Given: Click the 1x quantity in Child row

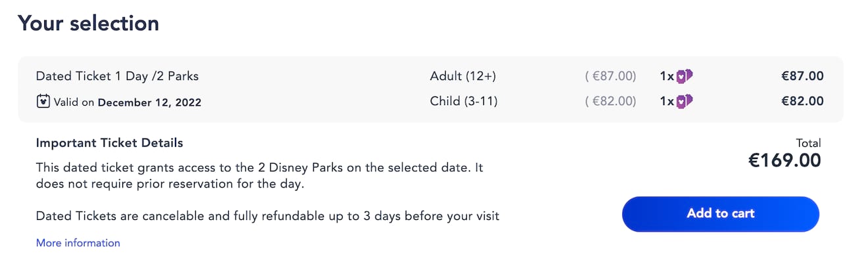Looking at the screenshot, I should point(667,101).
